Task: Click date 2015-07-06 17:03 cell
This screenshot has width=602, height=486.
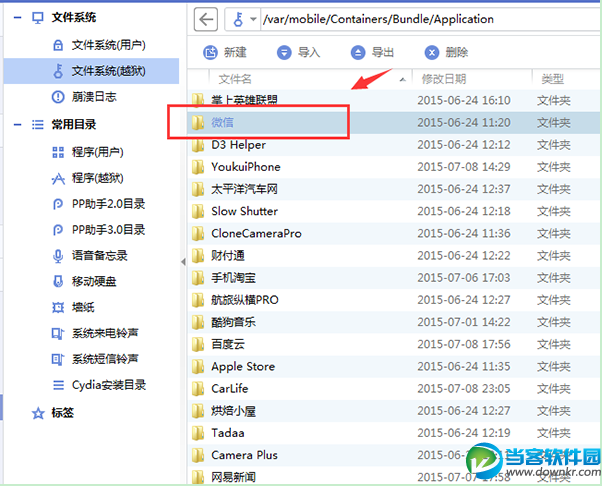Action: (464, 278)
